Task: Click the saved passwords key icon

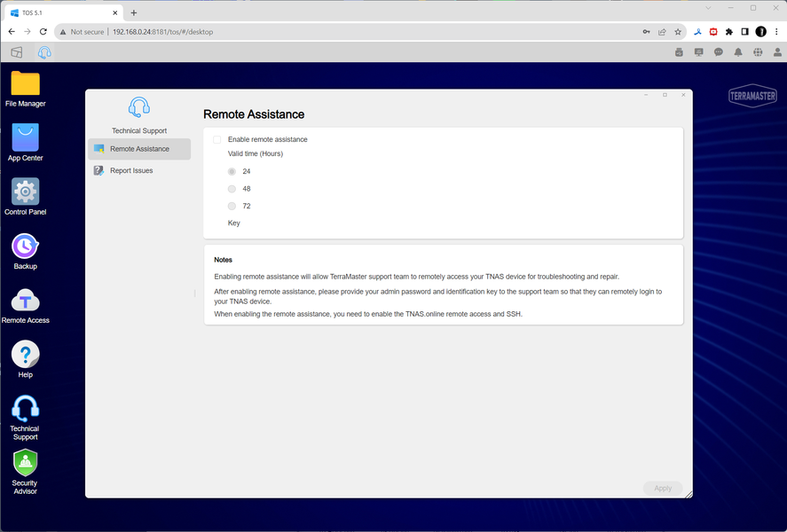Action: (647, 32)
